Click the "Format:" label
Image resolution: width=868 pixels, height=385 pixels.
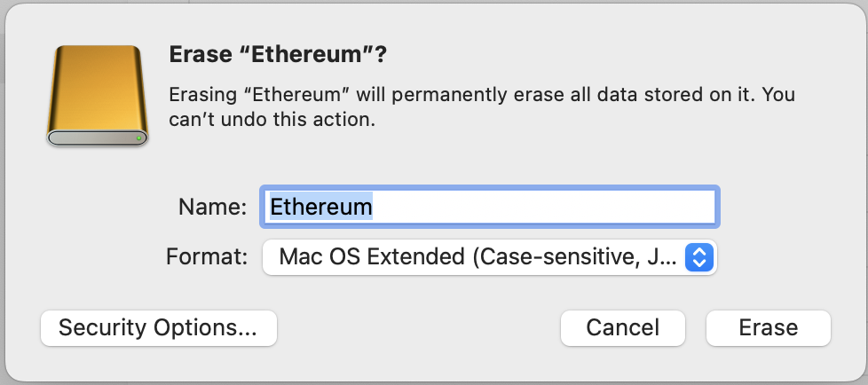(x=206, y=257)
